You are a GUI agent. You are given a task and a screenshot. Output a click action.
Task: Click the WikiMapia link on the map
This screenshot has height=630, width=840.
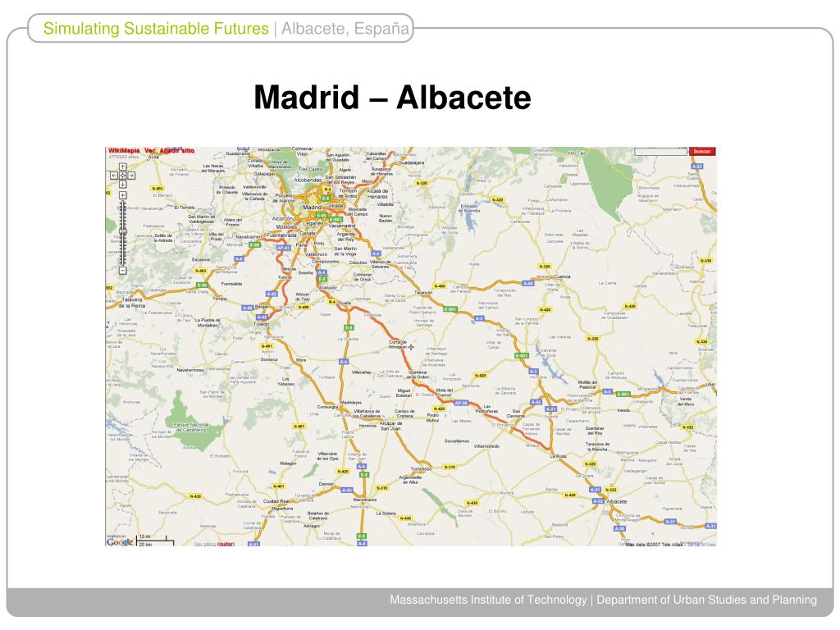[124, 151]
